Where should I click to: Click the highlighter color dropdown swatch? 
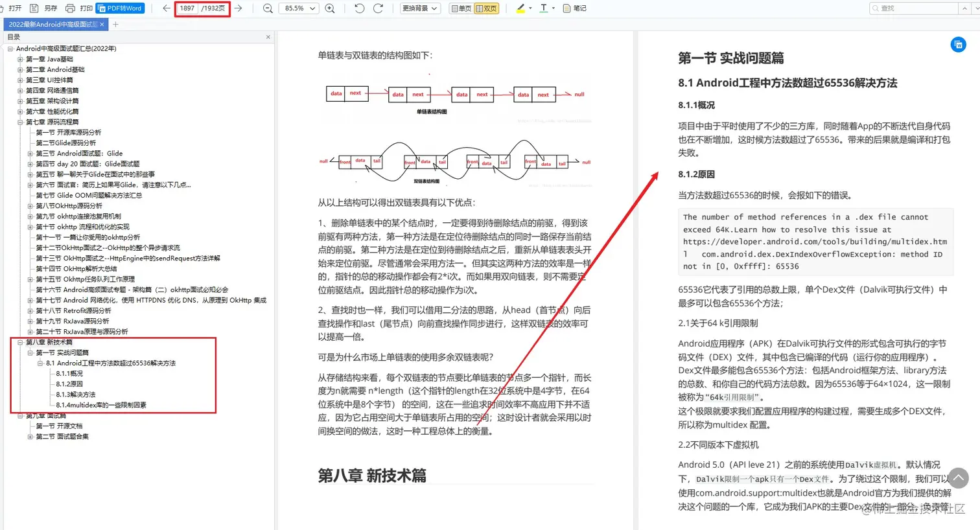click(530, 8)
